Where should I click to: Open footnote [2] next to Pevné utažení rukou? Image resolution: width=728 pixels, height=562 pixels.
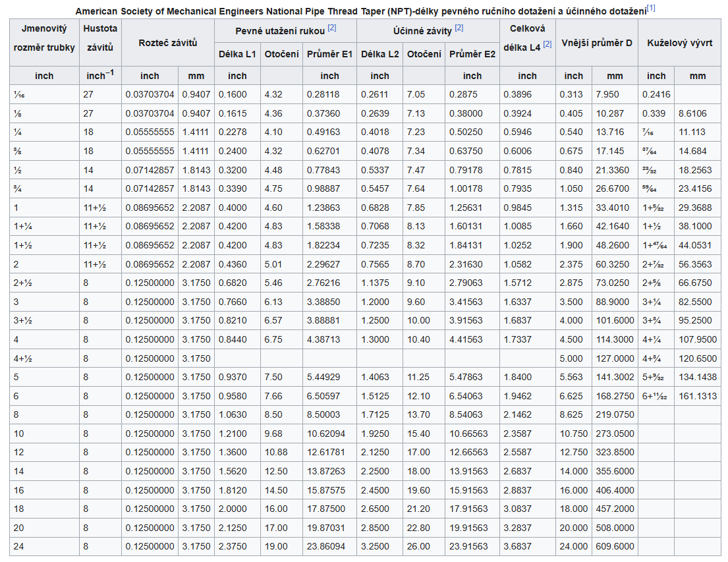(x=331, y=28)
